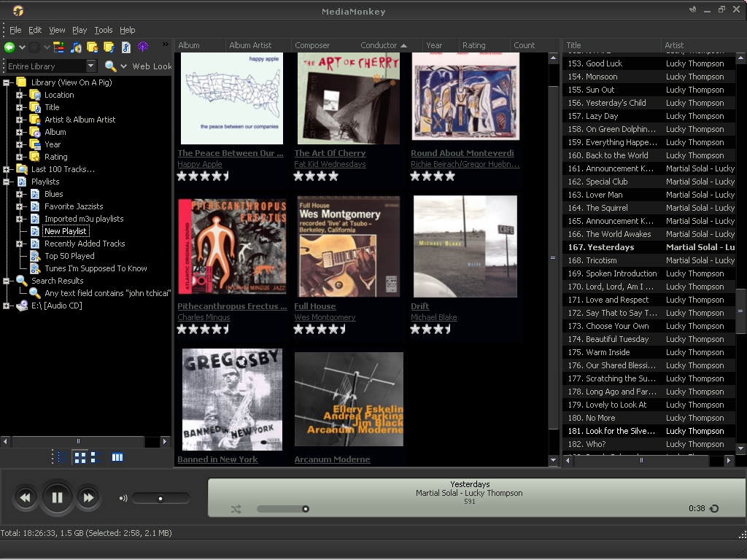Pause playback with the pause button
The height and width of the screenshot is (560, 747).
point(57,497)
